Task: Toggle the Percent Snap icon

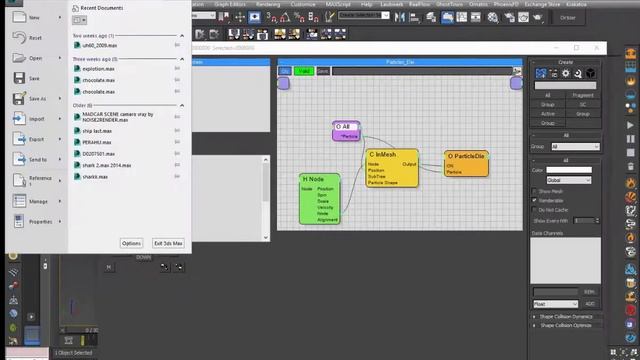Action: tap(299, 17)
